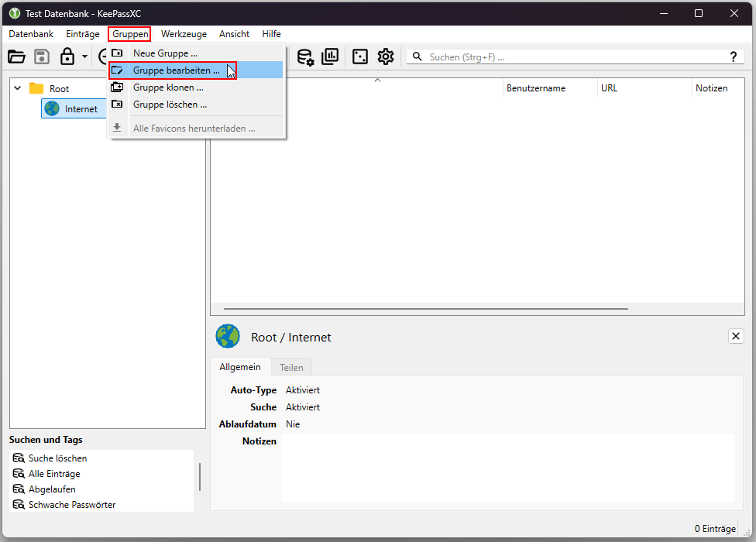756x542 pixels.
Task: Select the Root group folder
Action: (49, 88)
